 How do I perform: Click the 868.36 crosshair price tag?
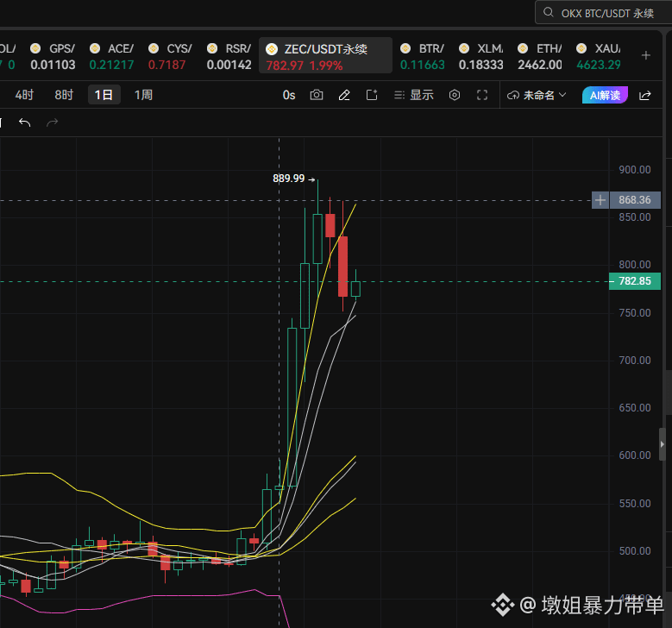coord(635,200)
